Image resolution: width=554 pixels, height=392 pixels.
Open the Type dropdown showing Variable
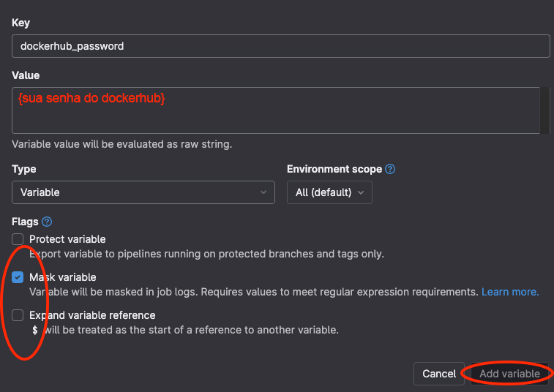tap(142, 192)
